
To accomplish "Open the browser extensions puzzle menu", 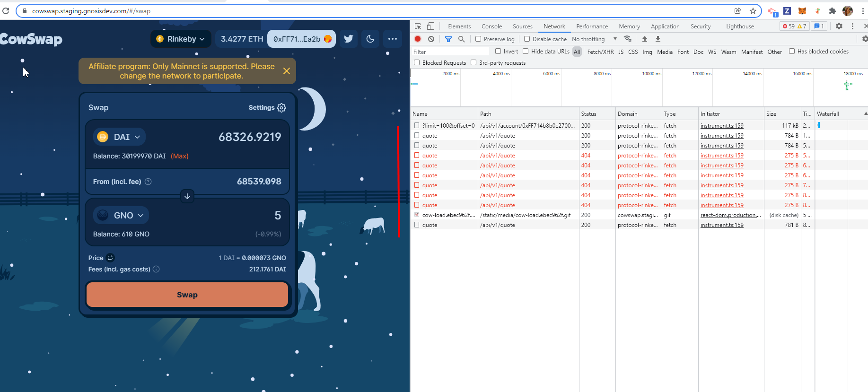I will click(833, 11).
